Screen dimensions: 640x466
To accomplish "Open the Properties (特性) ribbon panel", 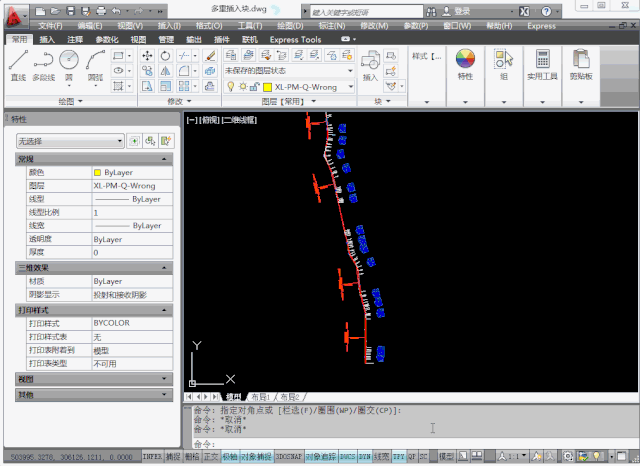I will [x=465, y=63].
